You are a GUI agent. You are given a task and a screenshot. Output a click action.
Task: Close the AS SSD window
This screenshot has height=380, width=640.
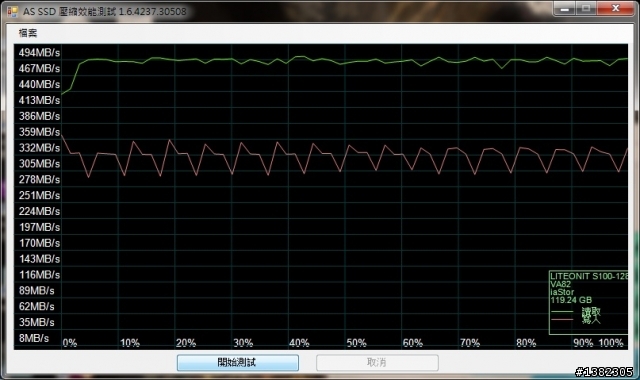point(616,9)
